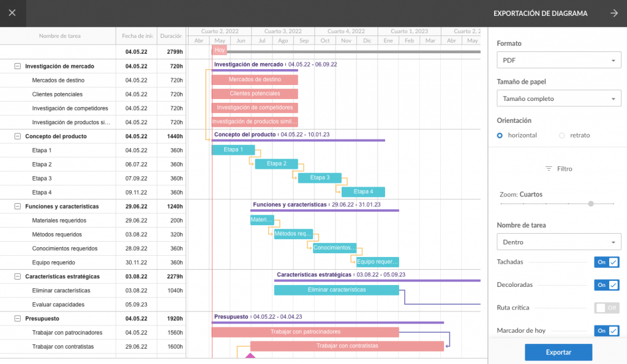Disable the Marcador de hoy toggle
This screenshot has width=627, height=364.
[x=606, y=330]
